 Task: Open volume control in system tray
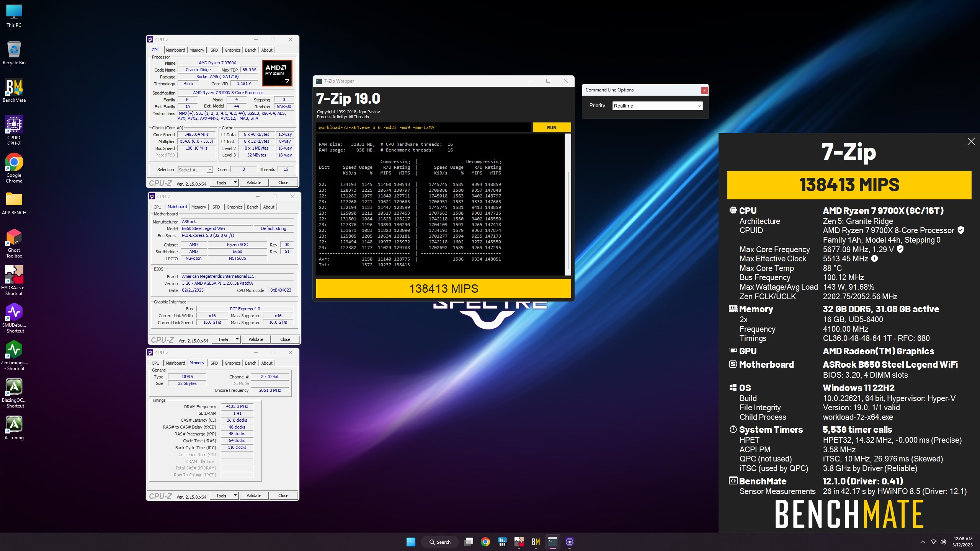pyautogui.click(x=943, y=542)
